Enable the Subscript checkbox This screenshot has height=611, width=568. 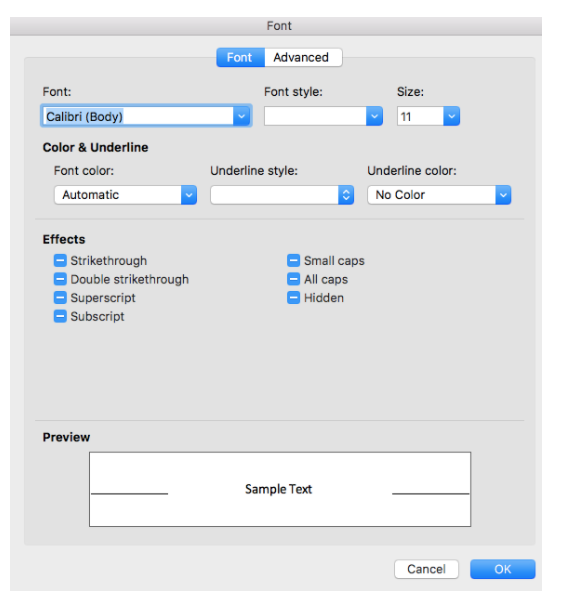click(60, 316)
